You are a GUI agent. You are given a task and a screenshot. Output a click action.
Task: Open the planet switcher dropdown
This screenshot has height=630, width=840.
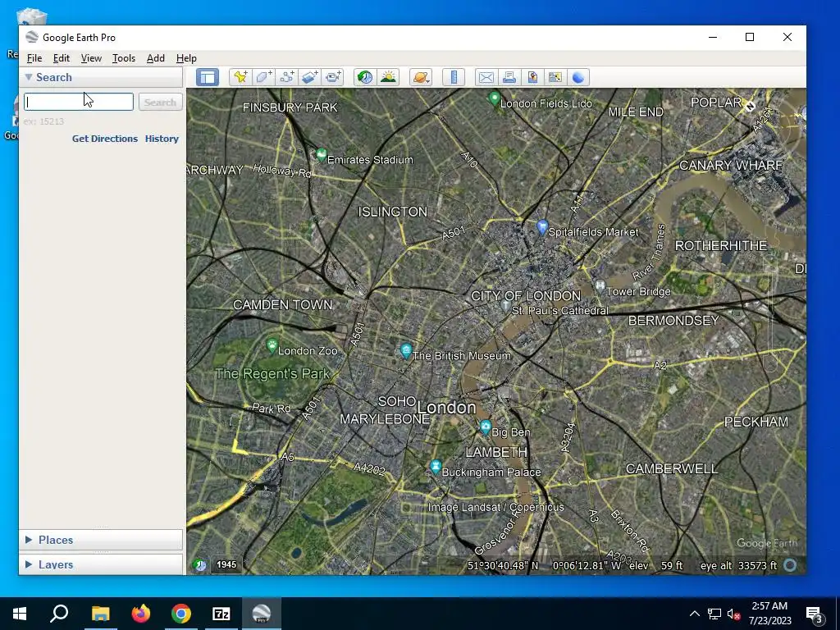pyautogui.click(x=421, y=77)
